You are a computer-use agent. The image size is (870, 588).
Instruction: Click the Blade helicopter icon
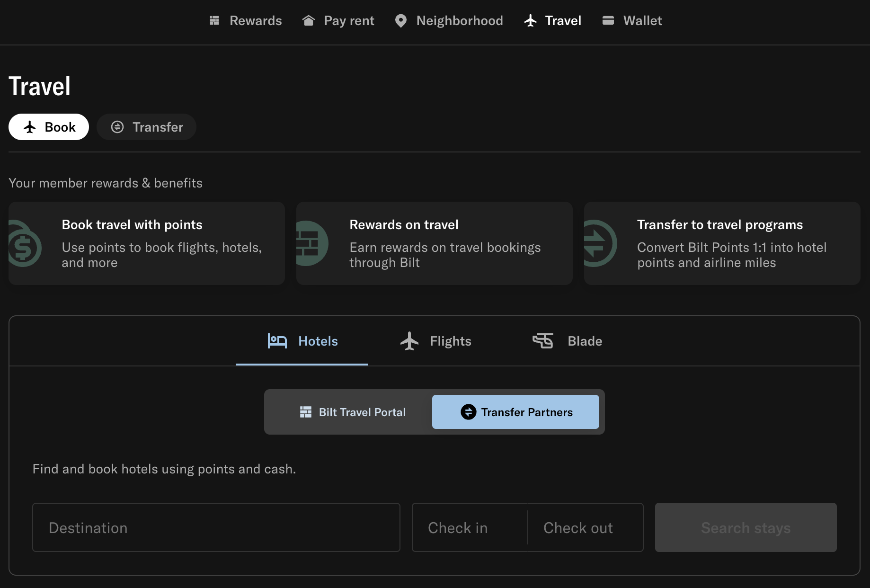(543, 341)
